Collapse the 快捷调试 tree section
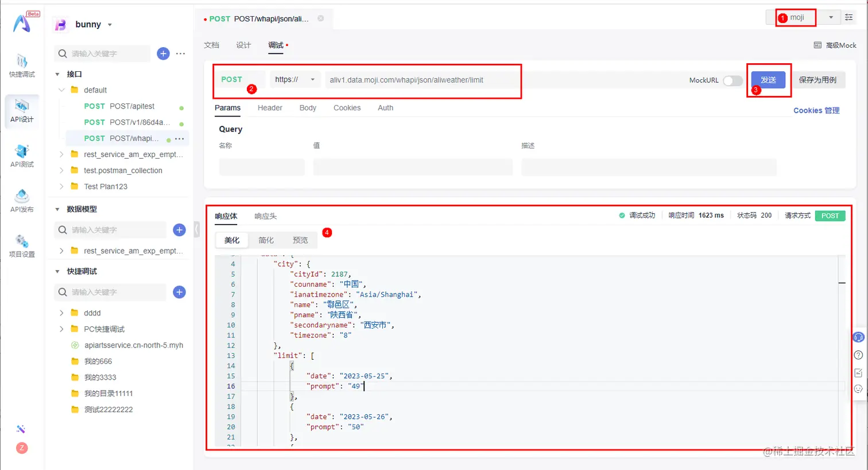 (x=57, y=271)
